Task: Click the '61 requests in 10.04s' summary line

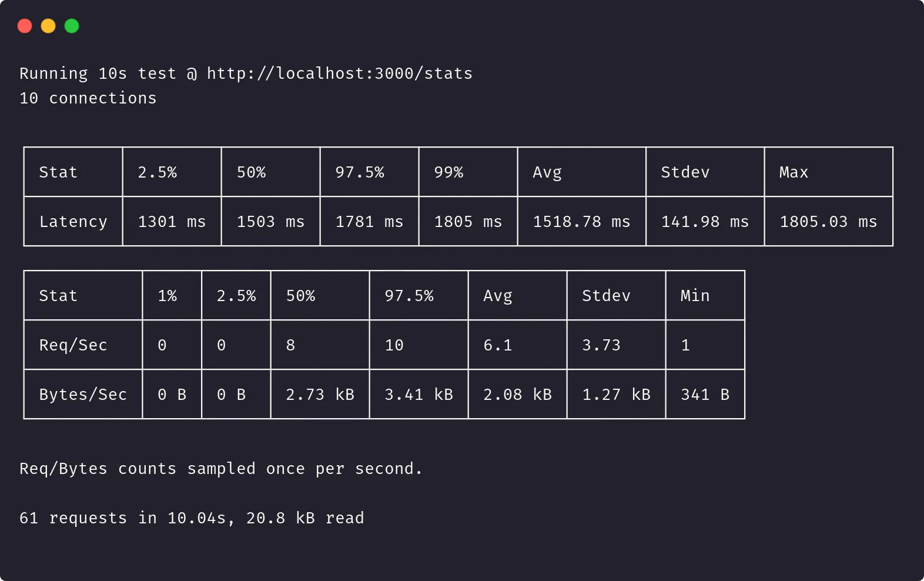Action: point(192,518)
